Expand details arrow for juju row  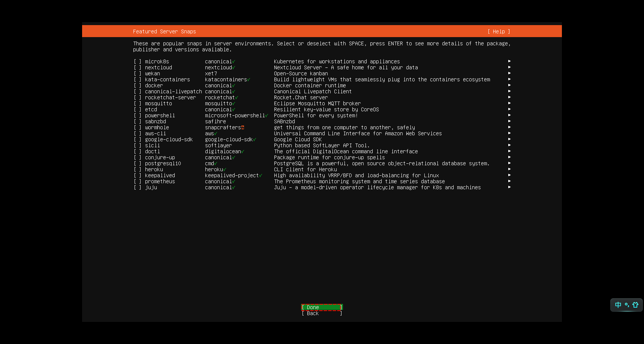pos(509,187)
